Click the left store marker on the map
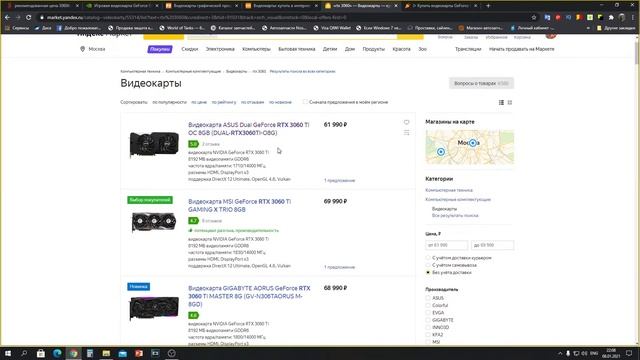The width and height of the screenshot is (640, 360). (440, 152)
